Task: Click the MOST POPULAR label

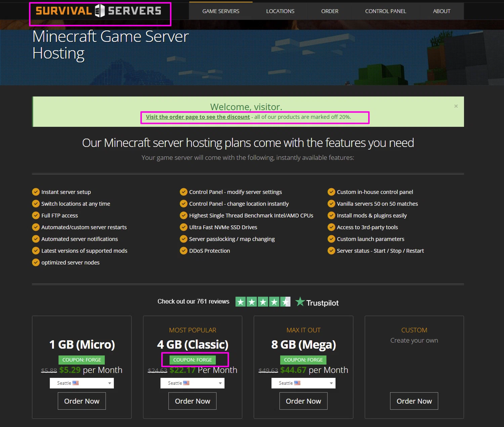Action: tap(193, 330)
